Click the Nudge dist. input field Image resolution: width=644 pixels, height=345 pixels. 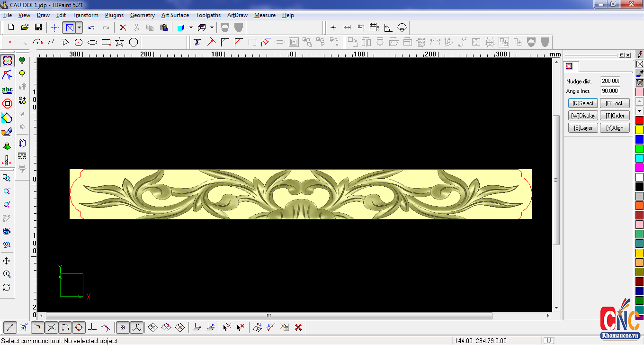pos(610,81)
